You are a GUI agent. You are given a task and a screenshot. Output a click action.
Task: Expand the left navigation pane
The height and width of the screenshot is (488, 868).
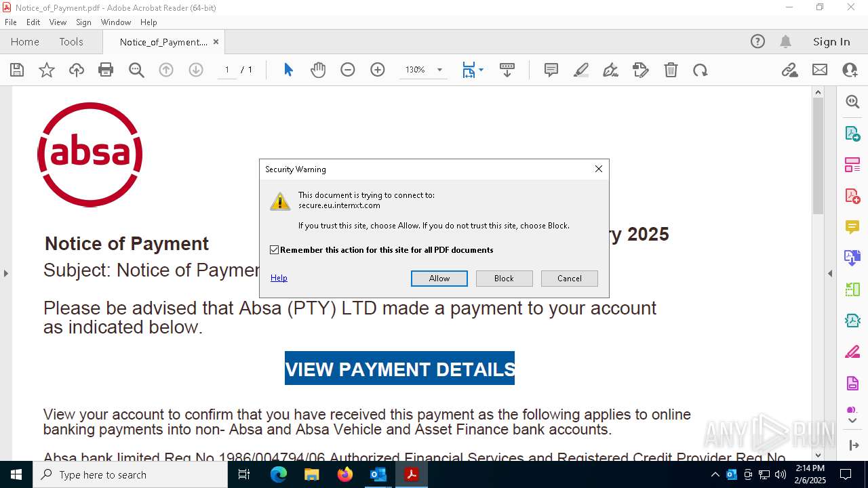click(x=5, y=273)
